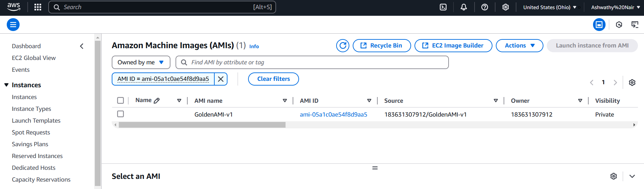Focus the Find AMI by attribute field

[x=312, y=62]
